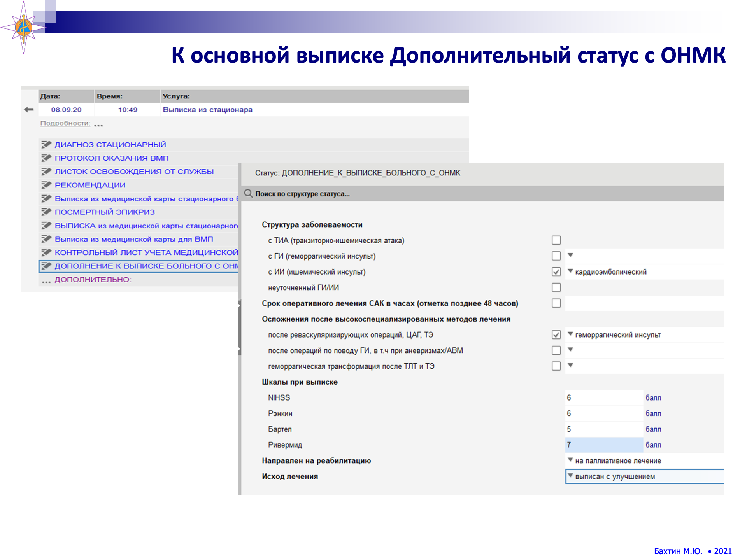Click the edit icon beside ДОПОЛНЕНИЕ К ВЫПИСКЕ БОЛЬНОГО
Image resolution: width=747 pixels, height=560 pixels.
tap(46, 266)
